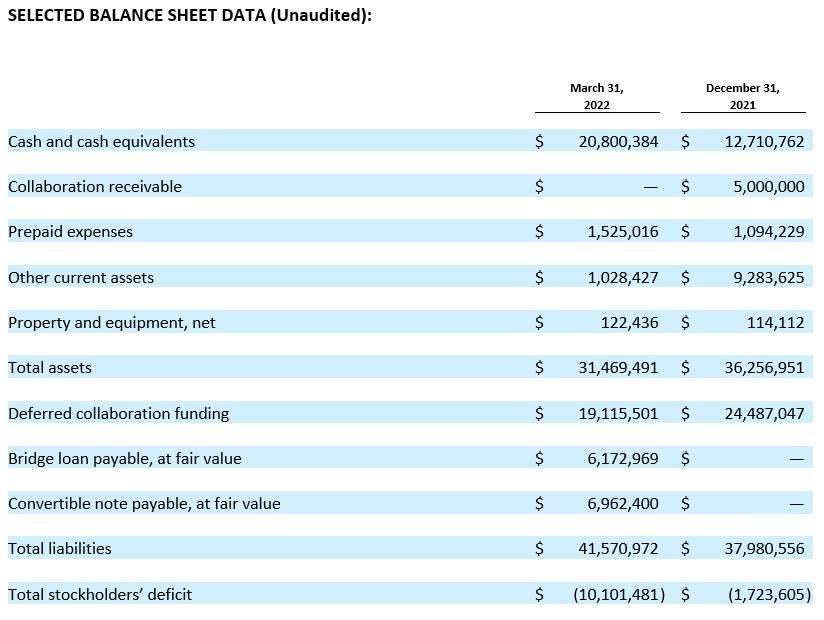Image resolution: width=824 pixels, height=620 pixels.
Task: Click the Convertible note payable row label
Action: pos(144,503)
